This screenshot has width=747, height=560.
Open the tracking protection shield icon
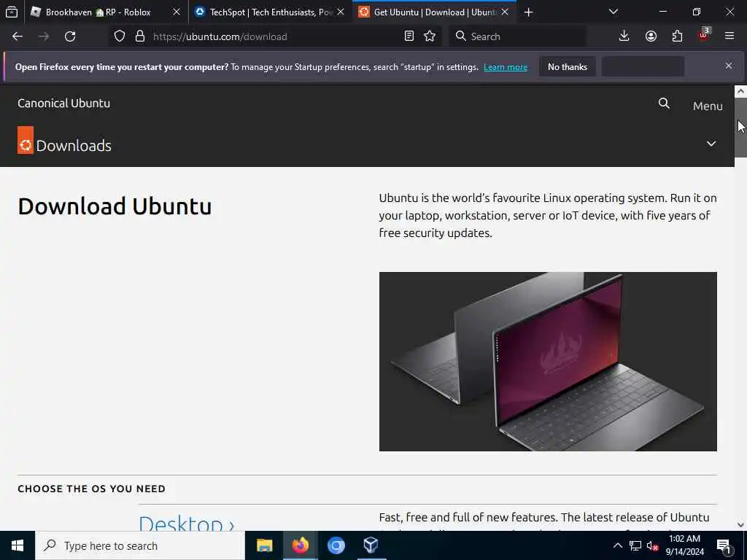point(120,36)
